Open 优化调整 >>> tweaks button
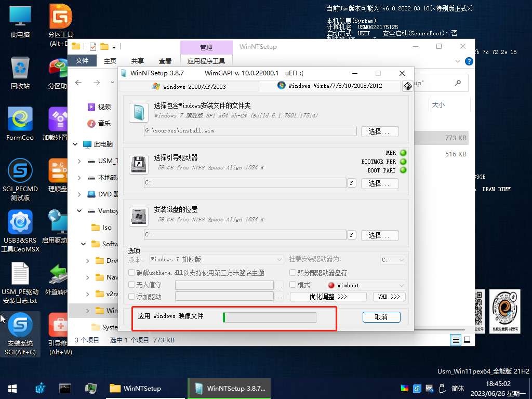Screen dimensions: 532x399 (328, 297)
